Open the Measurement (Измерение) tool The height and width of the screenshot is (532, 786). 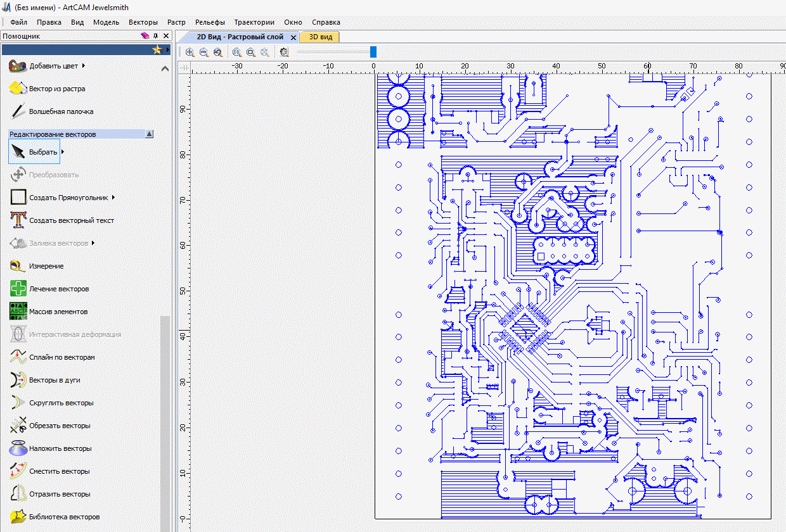pos(18,266)
